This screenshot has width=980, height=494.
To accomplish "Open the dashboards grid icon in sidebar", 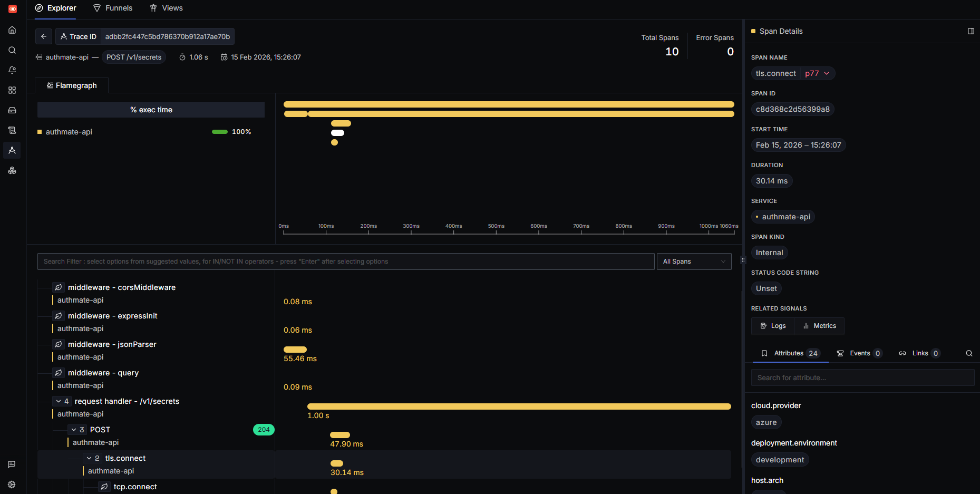I will pyautogui.click(x=12, y=90).
